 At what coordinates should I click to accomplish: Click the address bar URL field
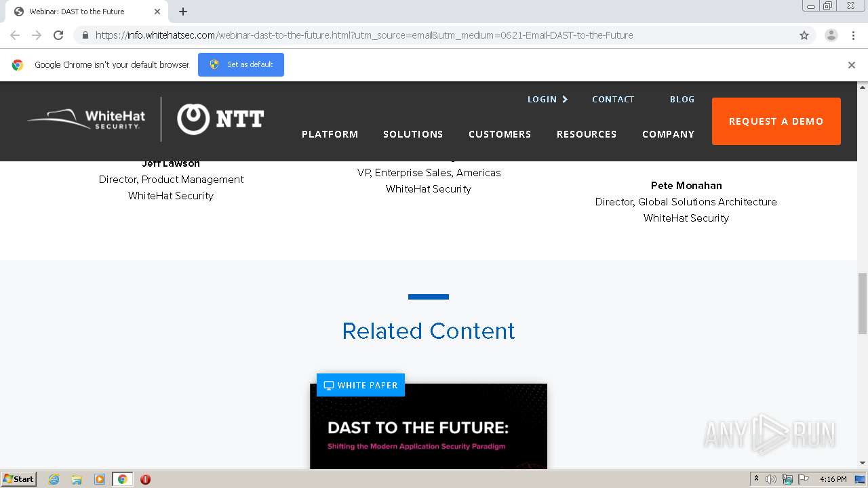point(434,35)
